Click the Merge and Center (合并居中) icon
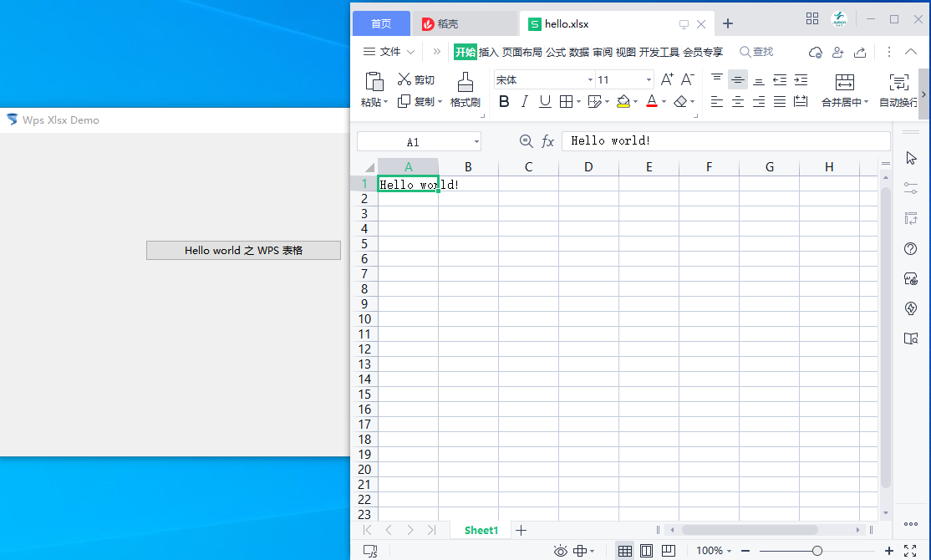The image size is (931, 560). 844,82
